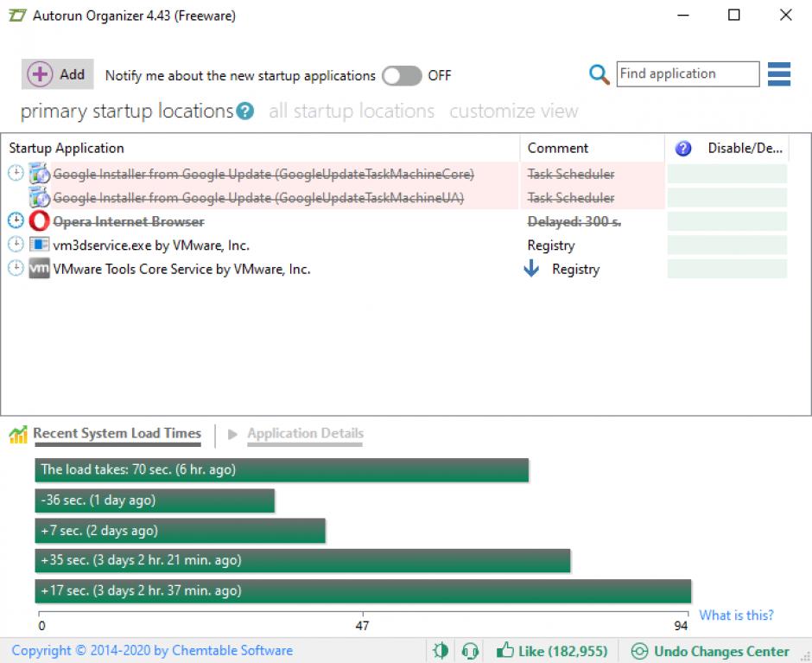Viewport: 812px width, 663px height.
Task: Click the Autorun Organizer title bar logo
Action: click(x=17, y=16)
